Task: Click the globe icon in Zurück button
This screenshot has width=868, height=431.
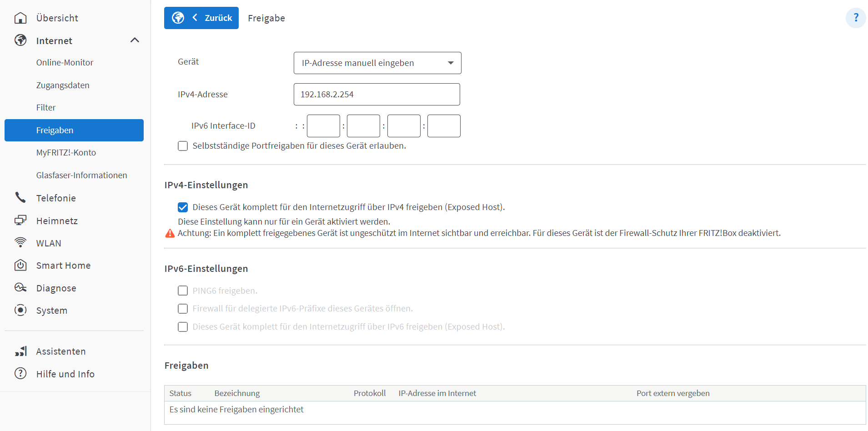Action: (x=178, y=18)
